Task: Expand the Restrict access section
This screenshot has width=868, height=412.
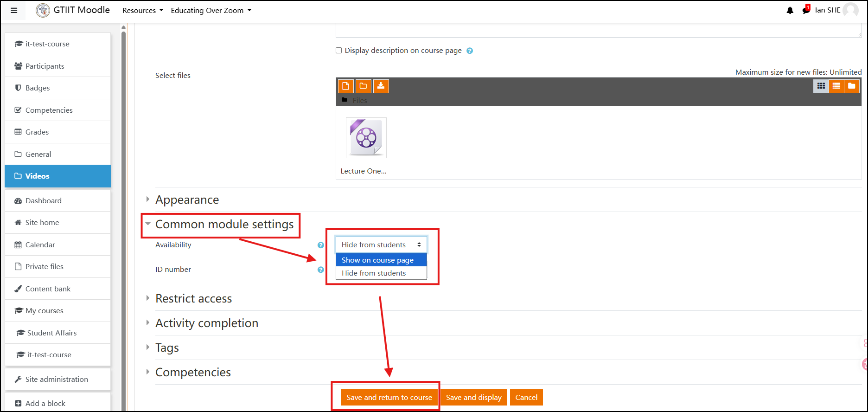Action: [x=193, y=298]
